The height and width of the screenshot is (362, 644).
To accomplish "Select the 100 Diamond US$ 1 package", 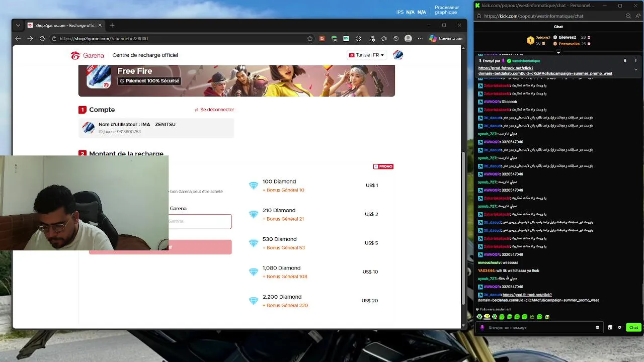I will click(320, 186).
